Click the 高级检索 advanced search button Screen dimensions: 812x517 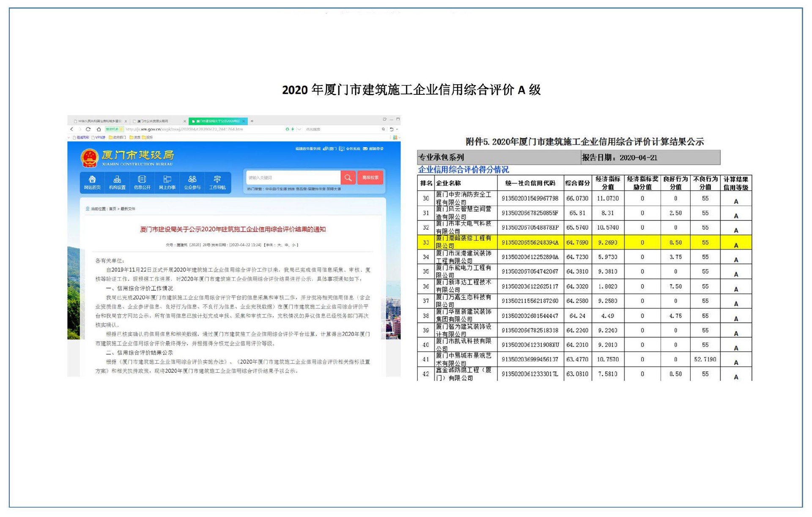point(370,178)
